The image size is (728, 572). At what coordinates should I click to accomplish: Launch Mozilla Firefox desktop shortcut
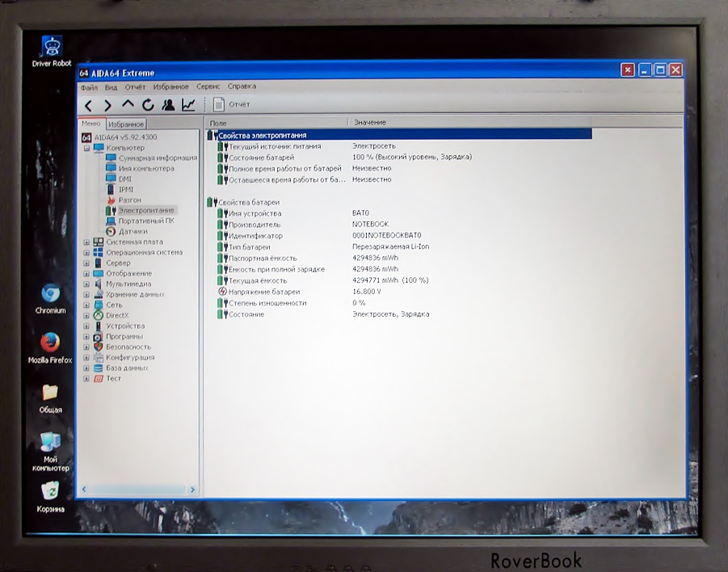50,343
